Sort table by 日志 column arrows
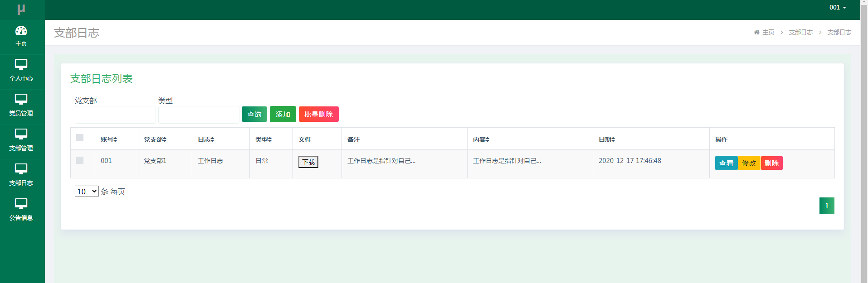The height and width of the screenshot is (283, 868). point(212,139)
